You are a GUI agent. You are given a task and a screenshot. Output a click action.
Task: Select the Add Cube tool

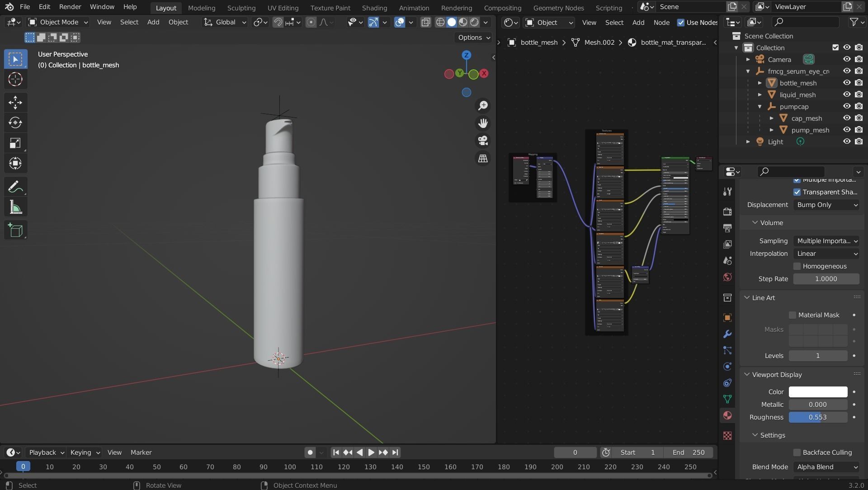[15, 231]
